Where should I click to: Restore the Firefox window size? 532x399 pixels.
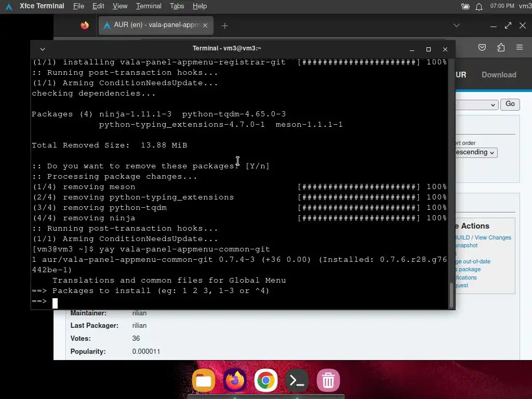click(508, 25)
